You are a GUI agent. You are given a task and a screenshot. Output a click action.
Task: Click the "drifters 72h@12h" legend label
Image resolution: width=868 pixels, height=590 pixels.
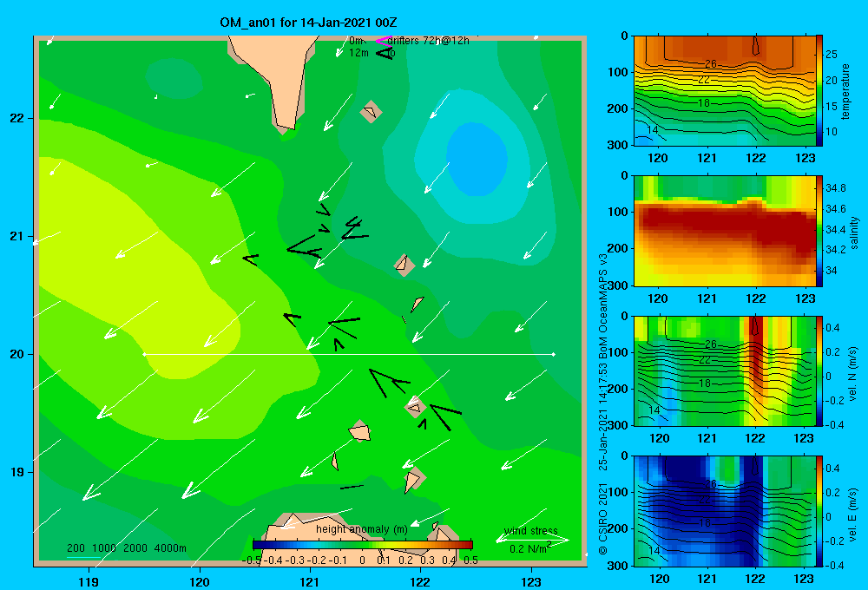(429, 41)
